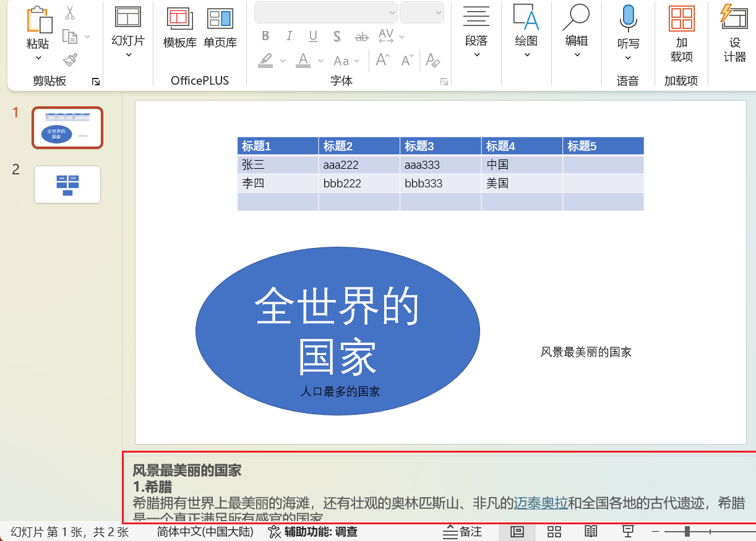Select the Format Painter brush
The height and width of the screenshot is (541, 756).
pos(70,61)
